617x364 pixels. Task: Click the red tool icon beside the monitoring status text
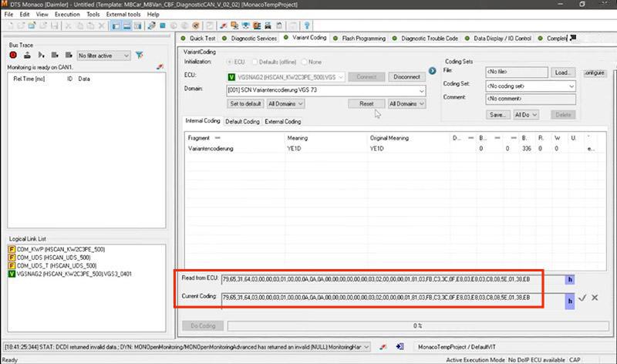160,67
